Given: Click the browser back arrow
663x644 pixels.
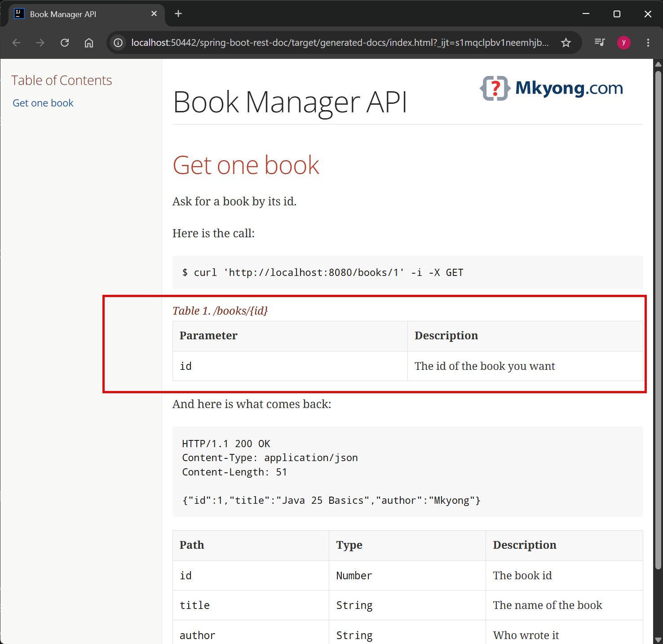Looking at the screenshot, I should [x=17, y=43].
